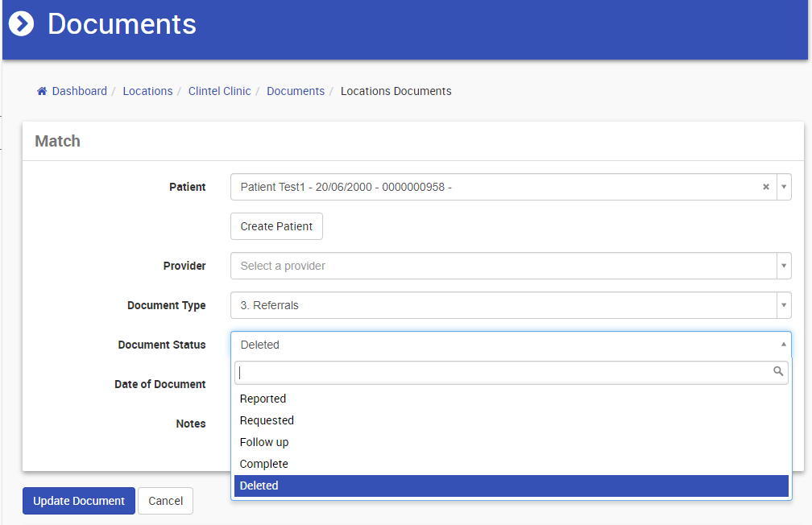Cancel the document edit
812x525 pixels.
166,501
